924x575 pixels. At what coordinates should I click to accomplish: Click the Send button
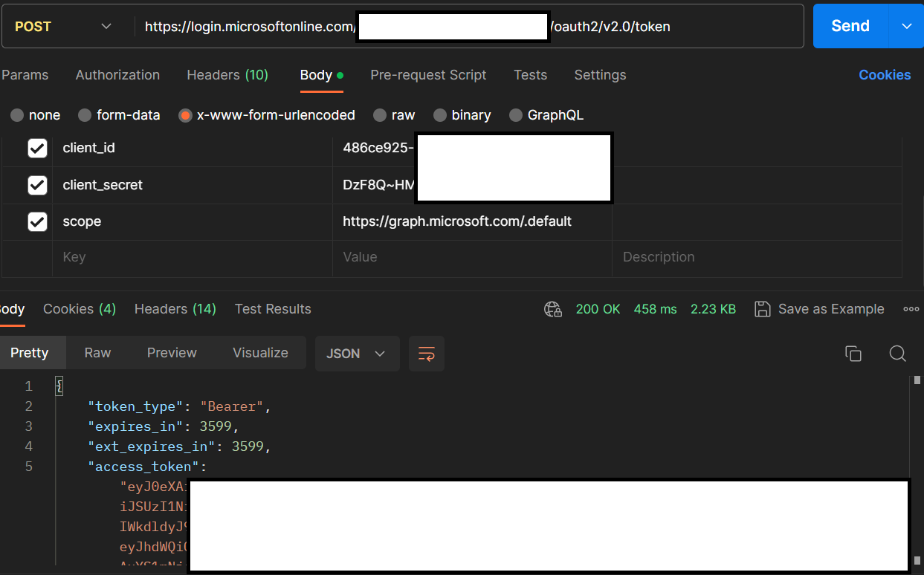(850, 26)
